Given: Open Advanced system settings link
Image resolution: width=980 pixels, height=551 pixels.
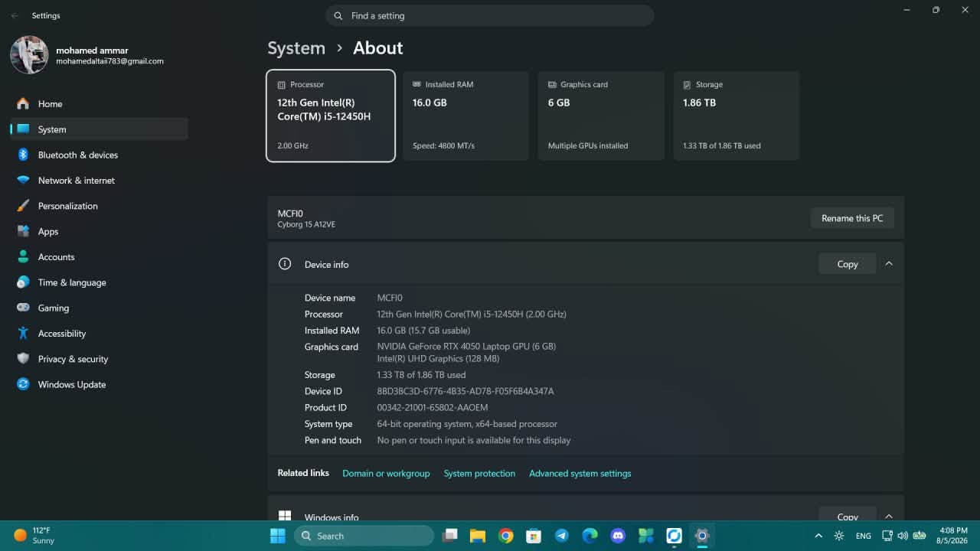Looking at the screenshot, I should click(580, 474).
